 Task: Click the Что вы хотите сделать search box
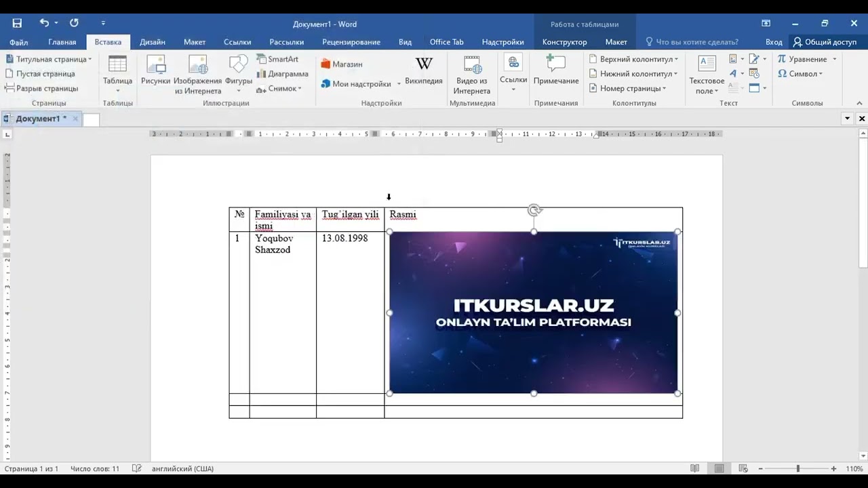pos(692,42)
